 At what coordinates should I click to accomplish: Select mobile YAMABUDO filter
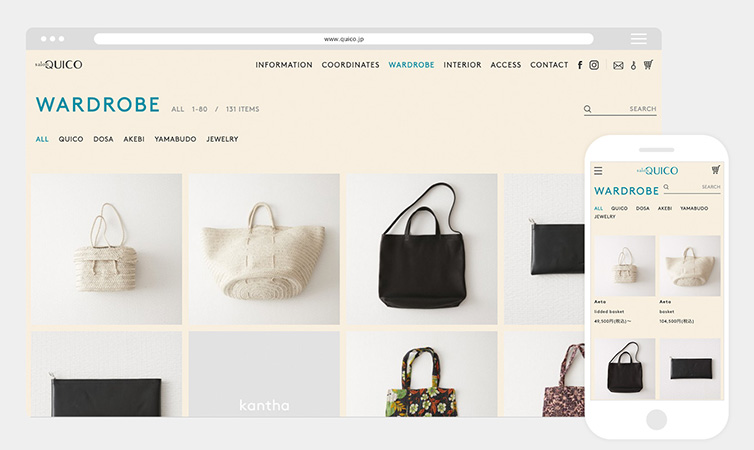[694, 209]
